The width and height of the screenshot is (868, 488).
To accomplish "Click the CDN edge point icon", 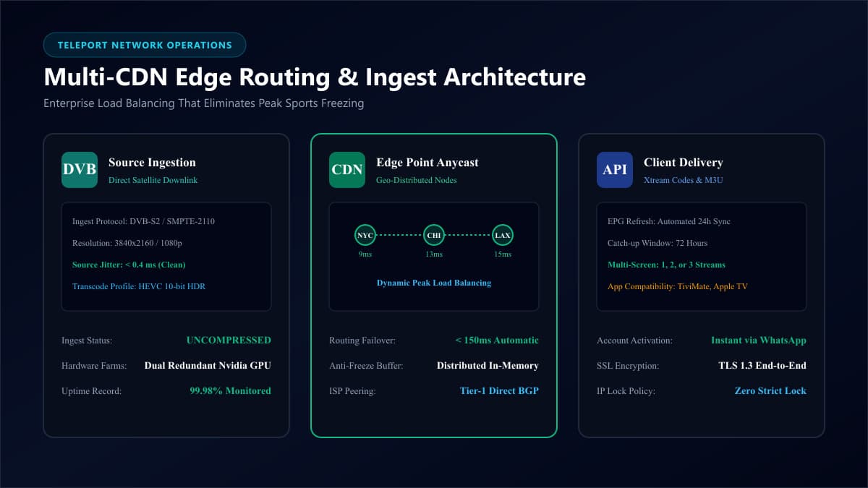I will coord(347,170).
